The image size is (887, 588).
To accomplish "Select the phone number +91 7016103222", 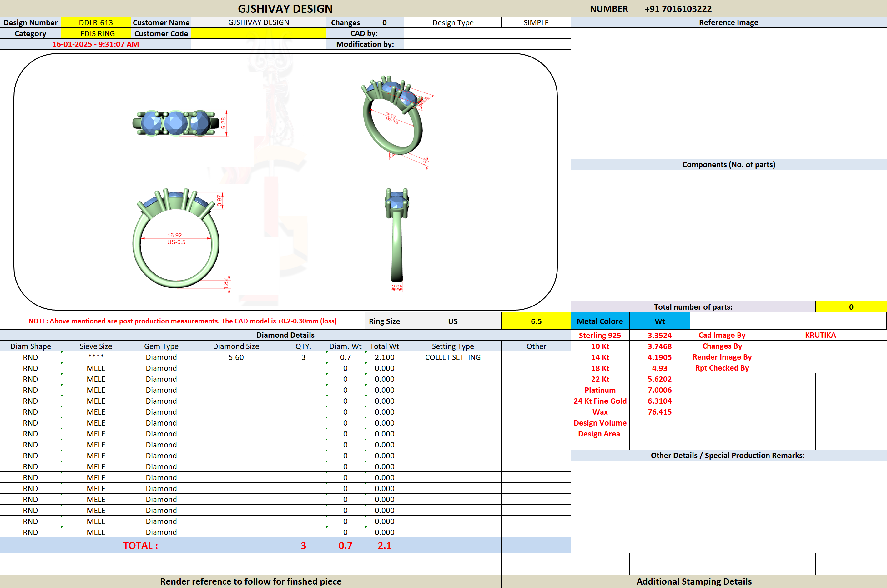I will click(678, 9).
